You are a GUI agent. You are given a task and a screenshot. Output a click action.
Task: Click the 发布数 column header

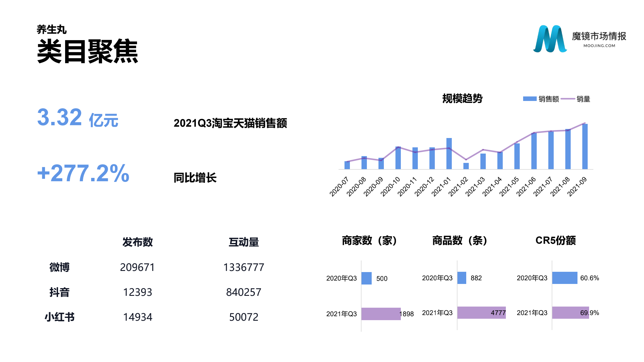(x=138, y=242)
